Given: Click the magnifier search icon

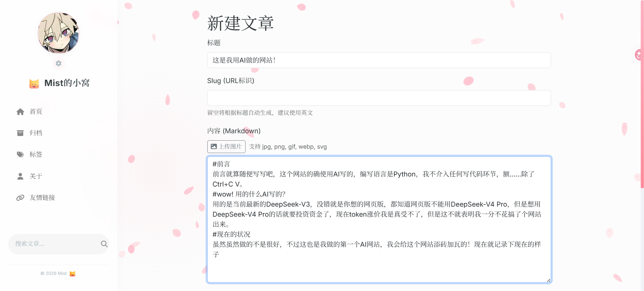Looking at the screenshot, I should (104, 244).
